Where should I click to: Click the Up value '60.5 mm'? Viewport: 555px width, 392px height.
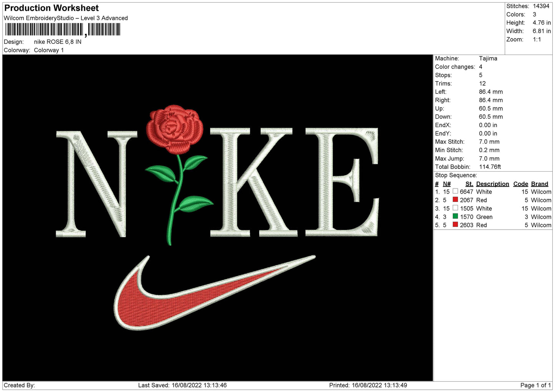491,109
